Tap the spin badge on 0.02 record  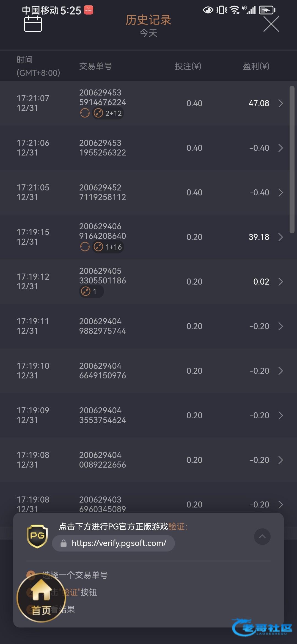pyautogui.click(x=91, y=291)
